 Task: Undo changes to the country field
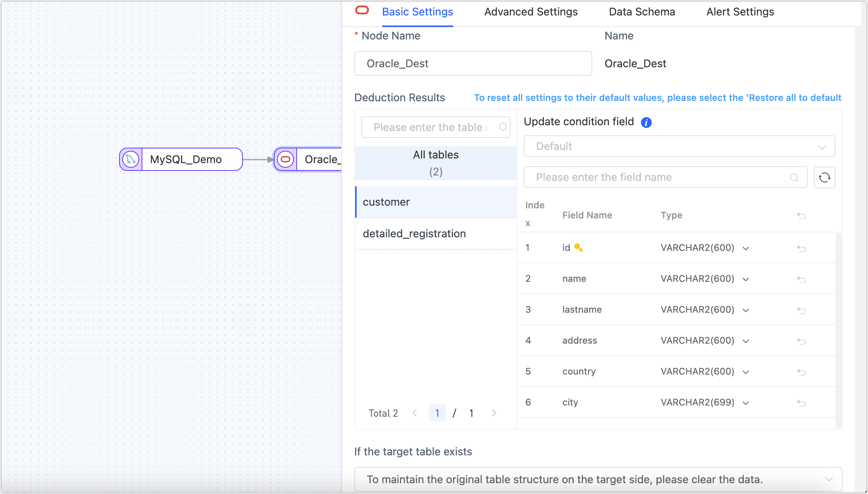[x=801, y=372]
